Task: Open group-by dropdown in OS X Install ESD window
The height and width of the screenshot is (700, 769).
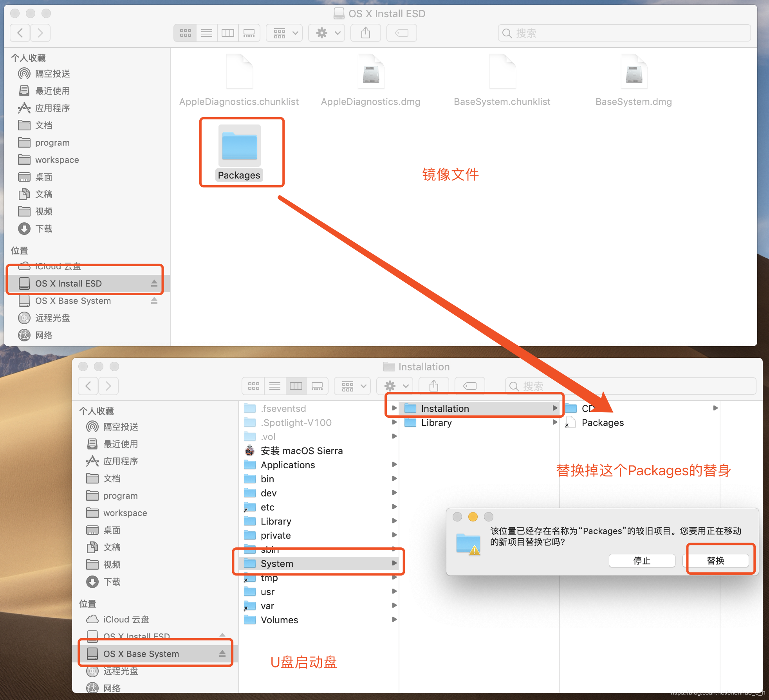Action: (285, 33)
